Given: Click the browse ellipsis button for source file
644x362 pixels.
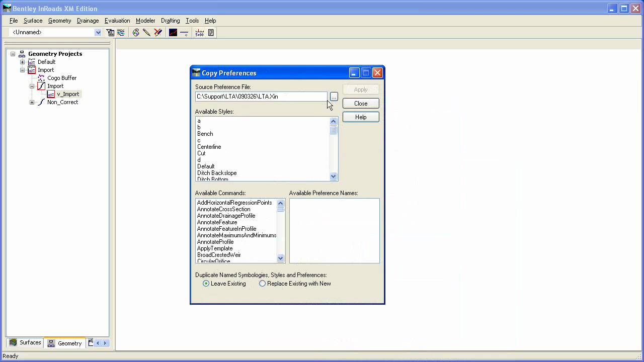Looking at the screenshot, I should point(334,97).
